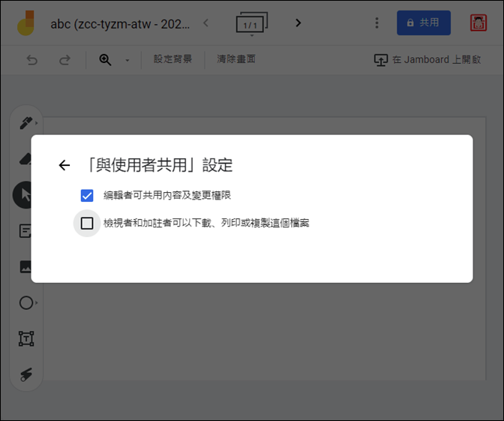This screenshot has height=421, width=504.
Task: Select the Pen tool
Action: (x=26, y=123)
